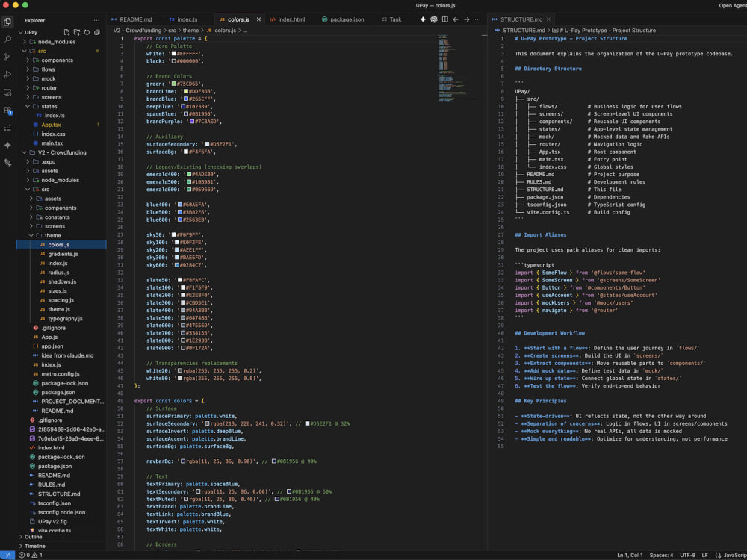Click the brandLime #DDF36B color swatch
The width and height of the screenshot is (747, 560).
(186, 91)
